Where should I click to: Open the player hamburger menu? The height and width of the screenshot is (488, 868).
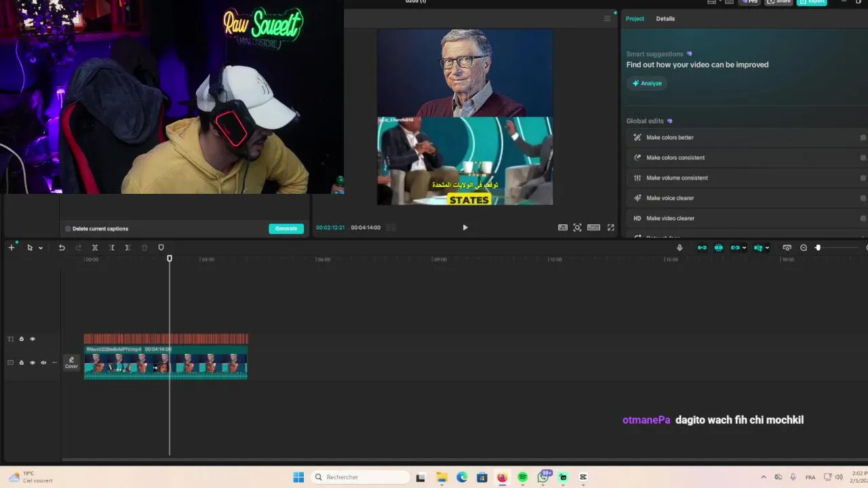click(607, 18)
